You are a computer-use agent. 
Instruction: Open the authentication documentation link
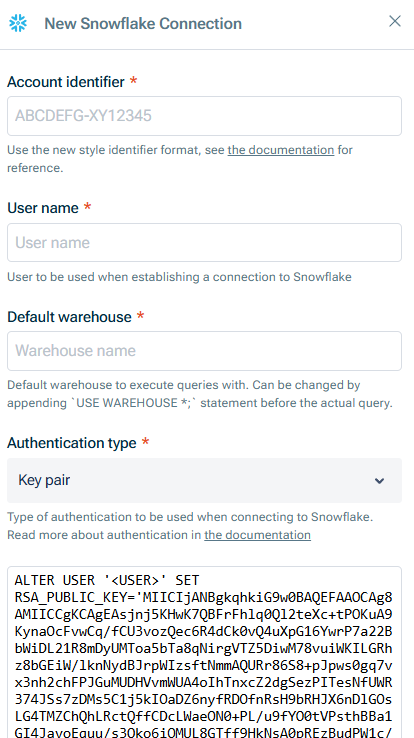point(257,535)
